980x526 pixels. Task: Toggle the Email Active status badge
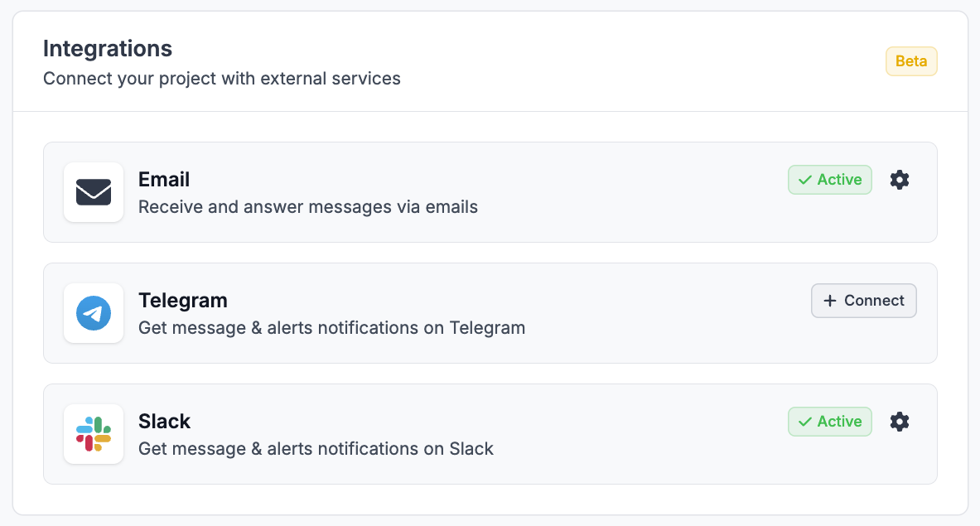tap(829, 180)
